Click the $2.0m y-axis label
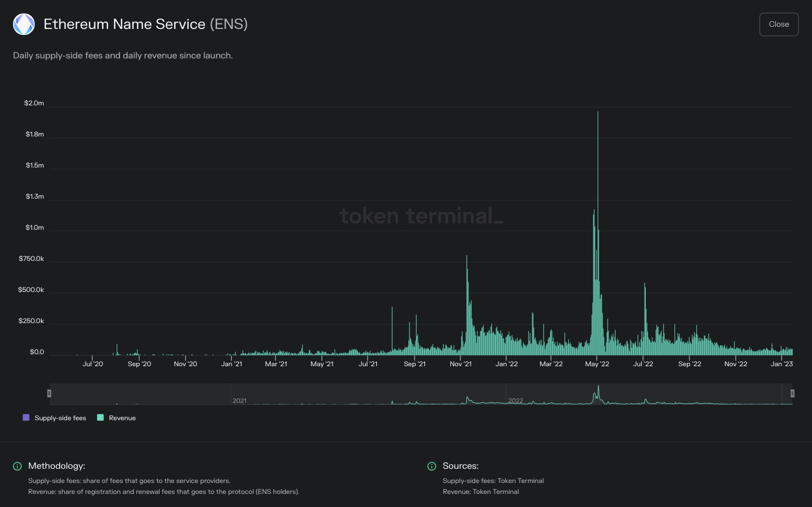This screenshot has width=812, height=507. click(34, 103)
